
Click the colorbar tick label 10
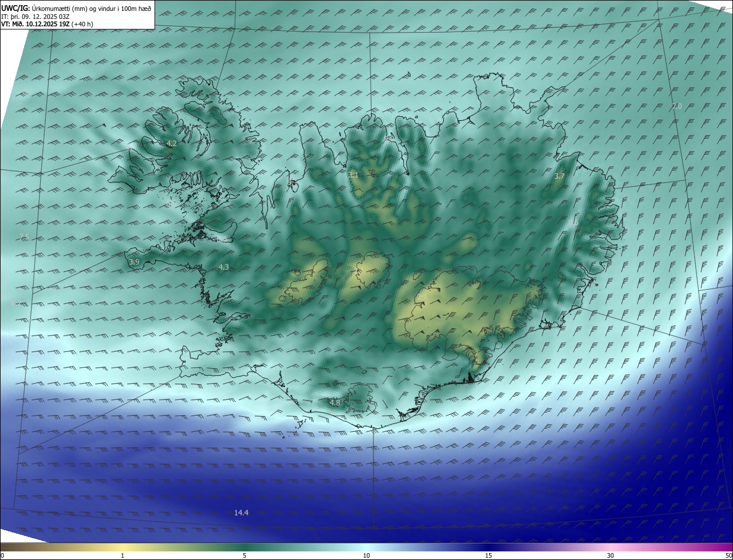coord(366,555)
